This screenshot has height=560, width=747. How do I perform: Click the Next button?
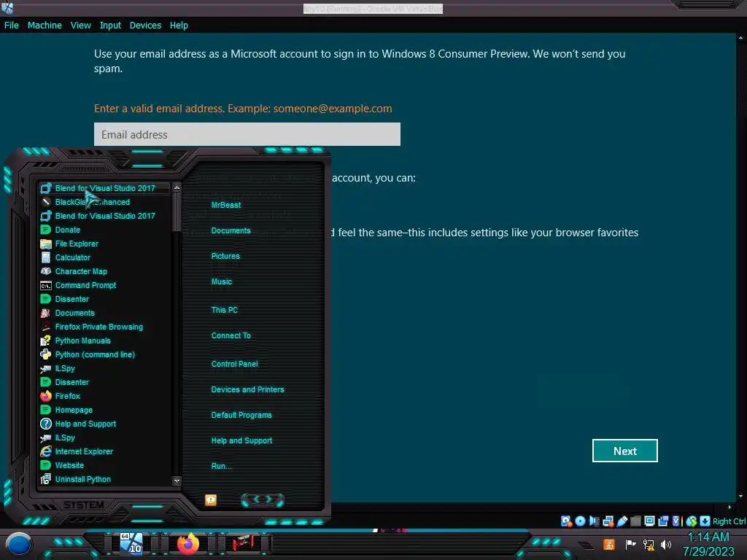click(x=624, y=451)
